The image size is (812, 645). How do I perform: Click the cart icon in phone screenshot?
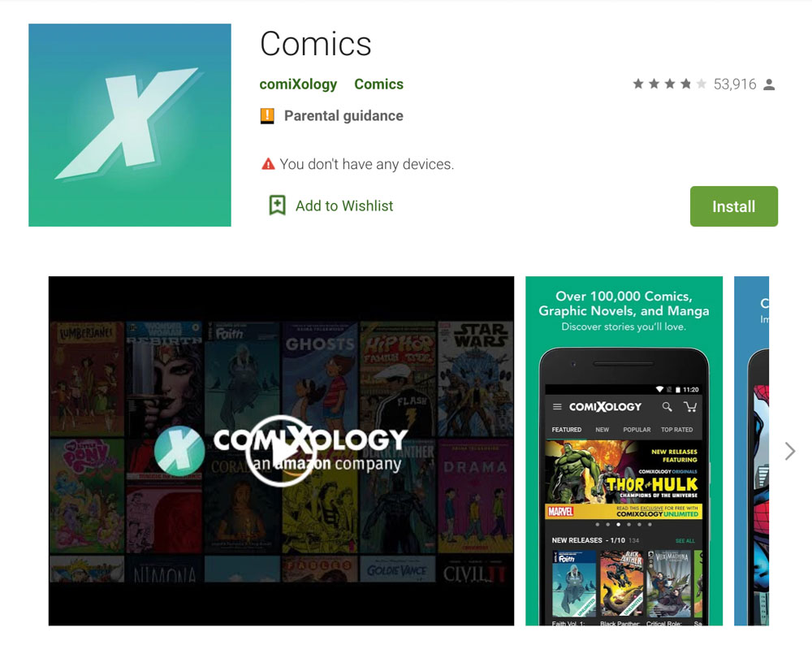[690, 407]
